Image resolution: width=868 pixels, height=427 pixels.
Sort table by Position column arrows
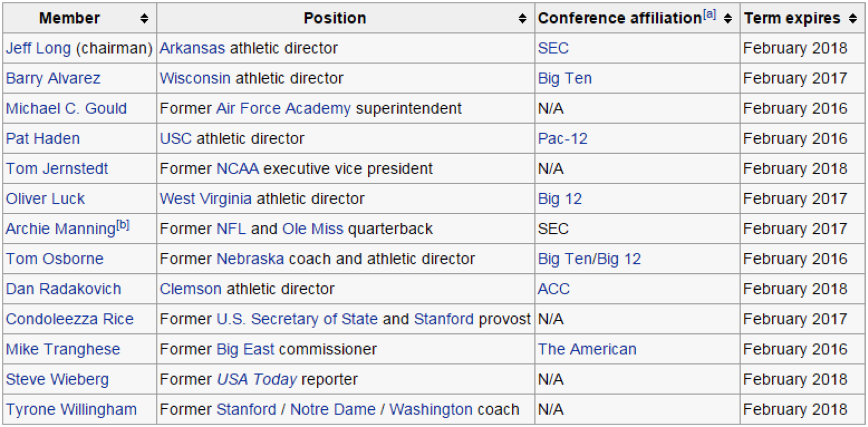523,19
